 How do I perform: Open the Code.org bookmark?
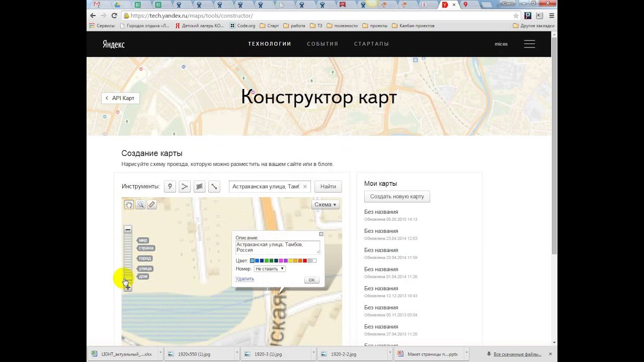coord(243,26)
